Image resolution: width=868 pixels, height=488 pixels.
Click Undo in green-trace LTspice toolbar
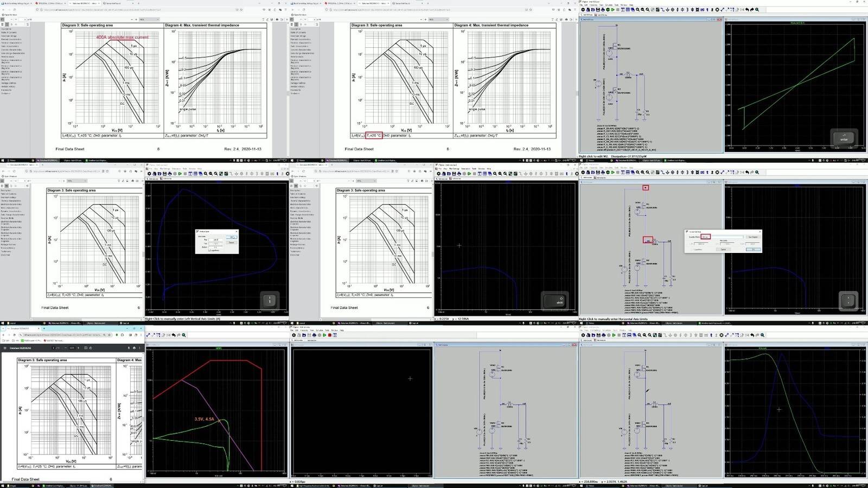(747, 9)
